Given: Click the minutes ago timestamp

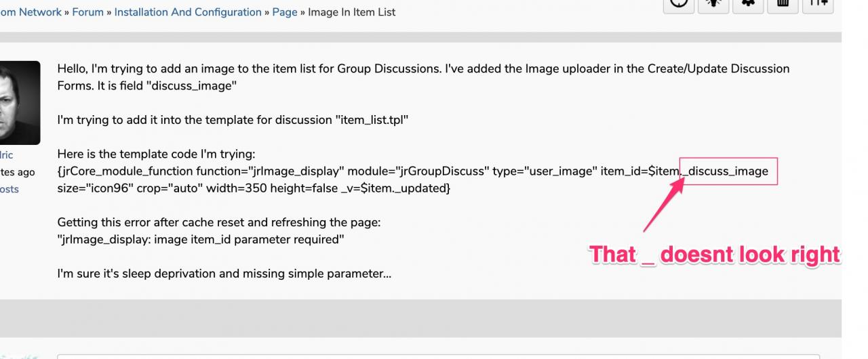Looking at the screenshot, I should pos(18,172).
